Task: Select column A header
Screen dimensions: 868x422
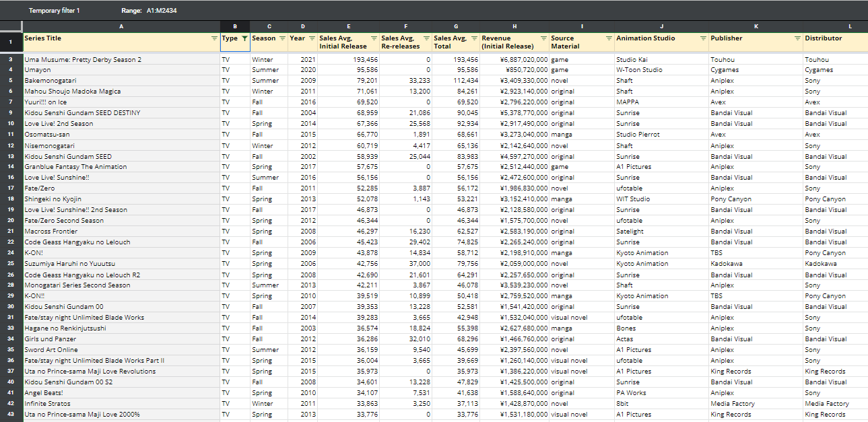Action: click(x=121, y=26)
